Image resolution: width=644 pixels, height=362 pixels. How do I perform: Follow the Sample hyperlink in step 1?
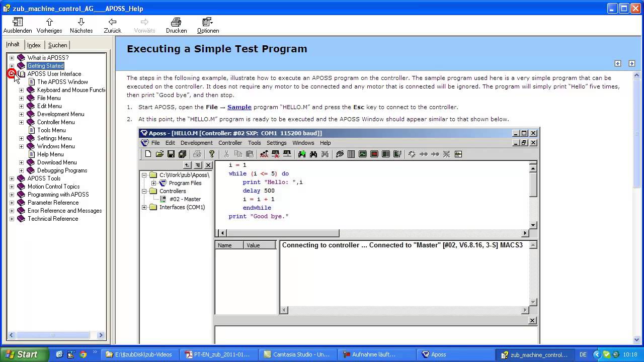(x=239, y=107)
